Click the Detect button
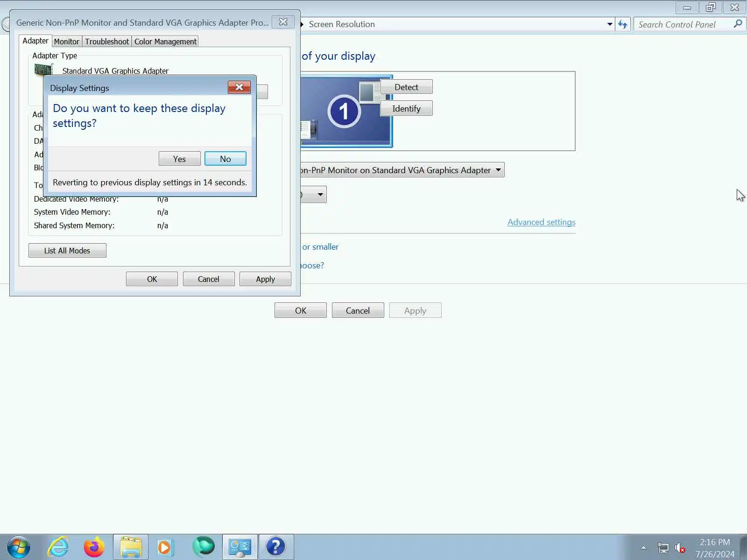 [x=406, y=87]
